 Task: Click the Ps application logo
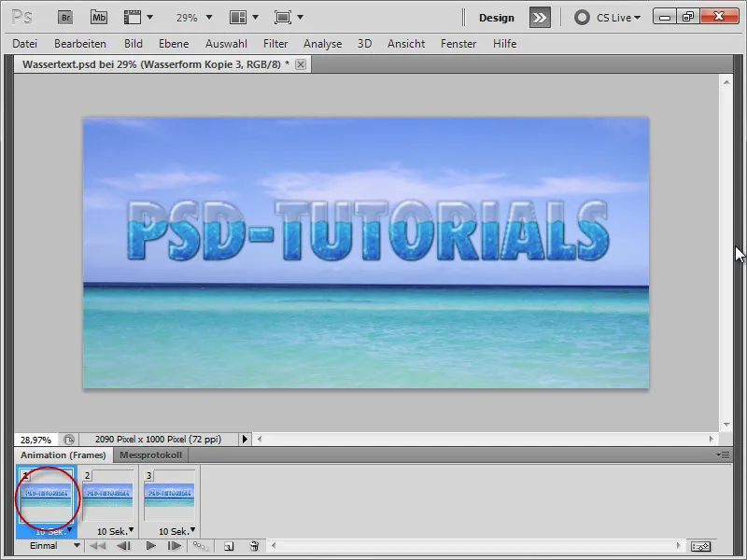tap(21, 18)
